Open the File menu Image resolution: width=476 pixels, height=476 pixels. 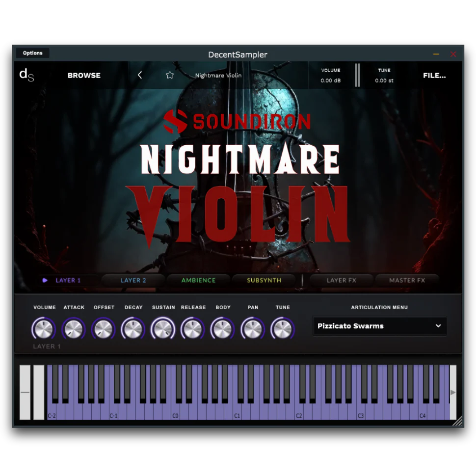tap(434, 75)
